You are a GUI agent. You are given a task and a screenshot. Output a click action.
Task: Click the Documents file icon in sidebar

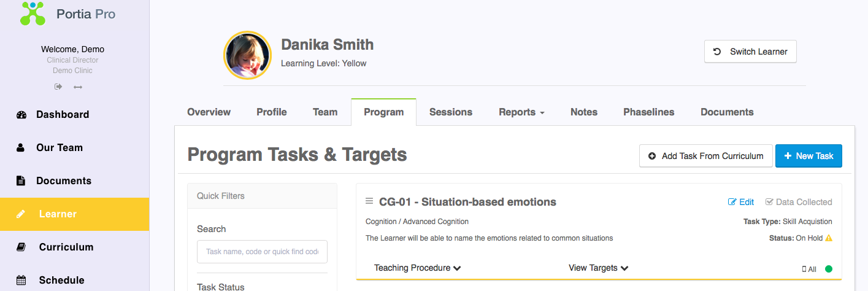21,181
